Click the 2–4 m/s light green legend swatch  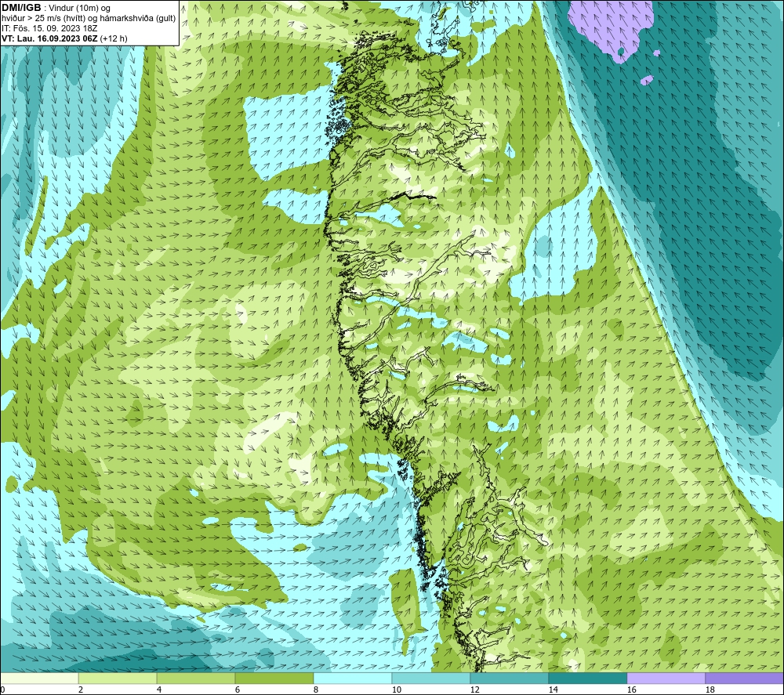pos(118,678)
